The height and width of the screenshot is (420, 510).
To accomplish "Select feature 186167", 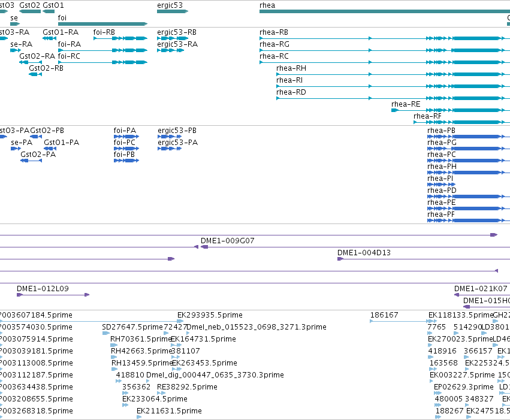I will [x=402, y=321].
